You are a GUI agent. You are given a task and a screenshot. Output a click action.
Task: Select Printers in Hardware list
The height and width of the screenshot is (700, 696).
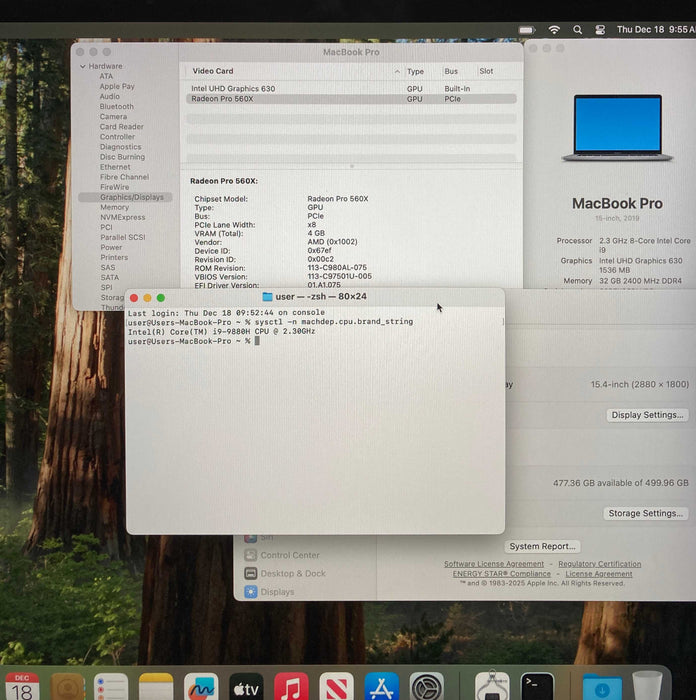click(114, 258)
